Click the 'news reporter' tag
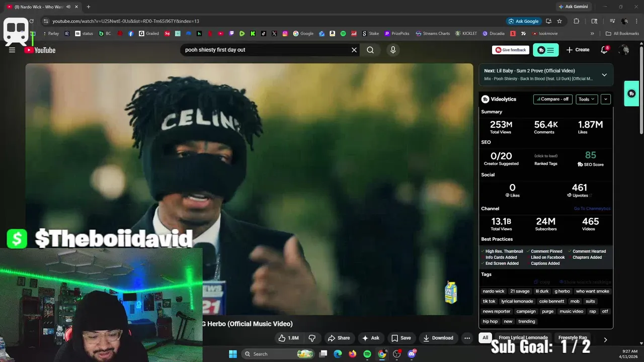Screen dimensions: 644x362 (497, 311)
